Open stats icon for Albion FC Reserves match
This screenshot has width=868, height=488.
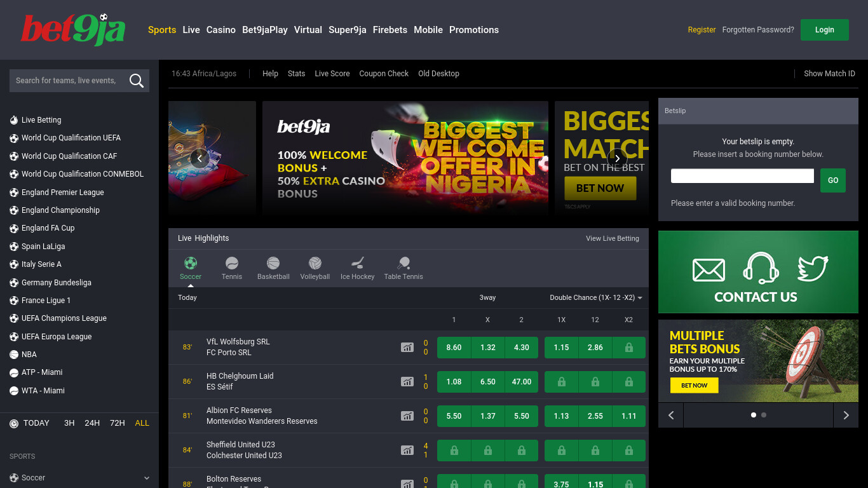[x=407, y=416]
